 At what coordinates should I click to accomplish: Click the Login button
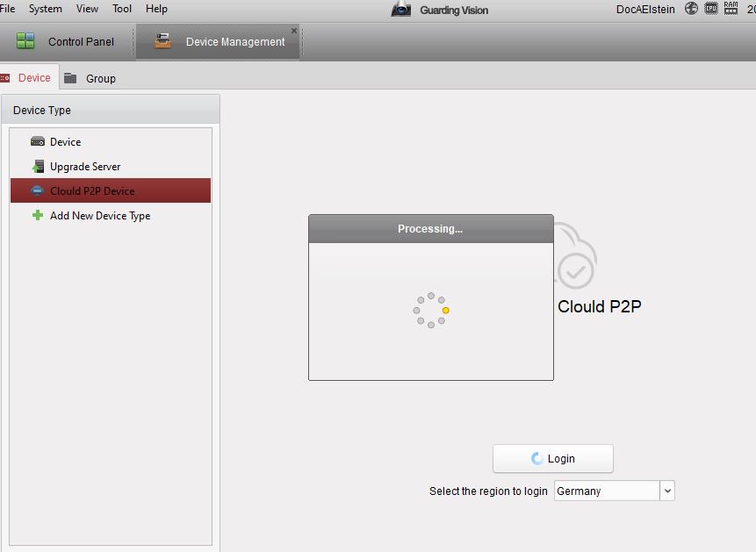click(x=553, y=458)
